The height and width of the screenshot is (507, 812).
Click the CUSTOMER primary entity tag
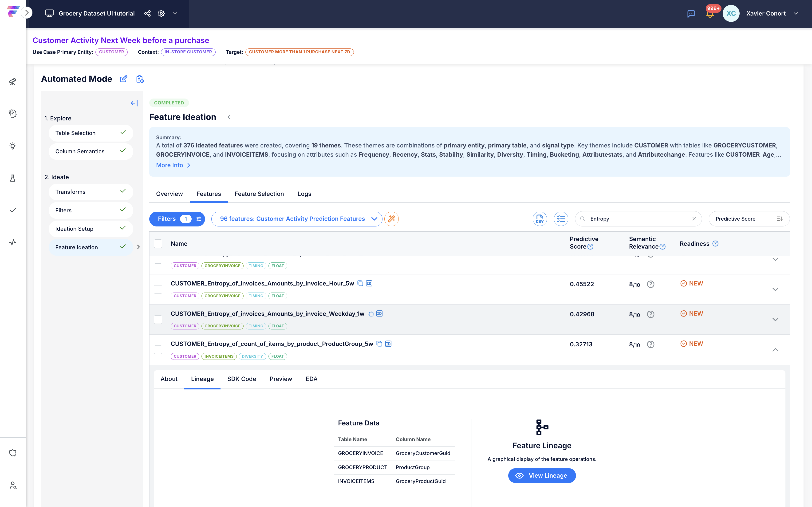111,52
